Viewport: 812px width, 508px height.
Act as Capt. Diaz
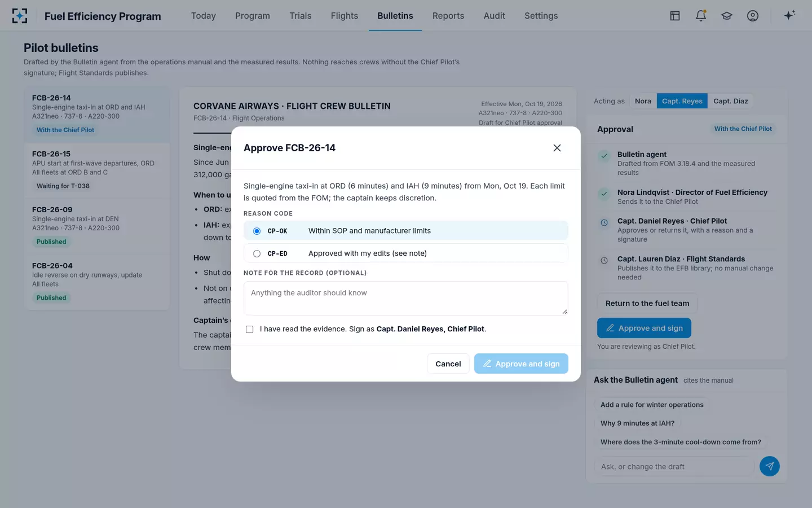coord(731,101)
